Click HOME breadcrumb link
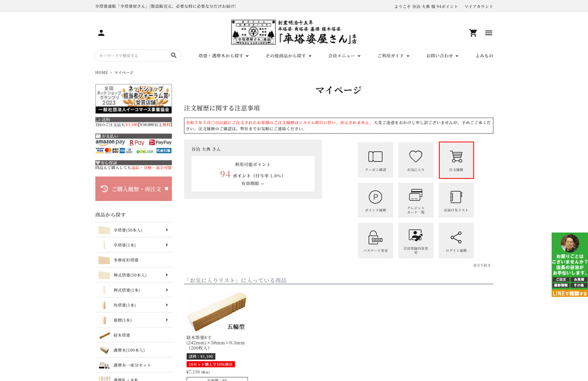This screenshot has width=588, height=381. click(101, 72)
